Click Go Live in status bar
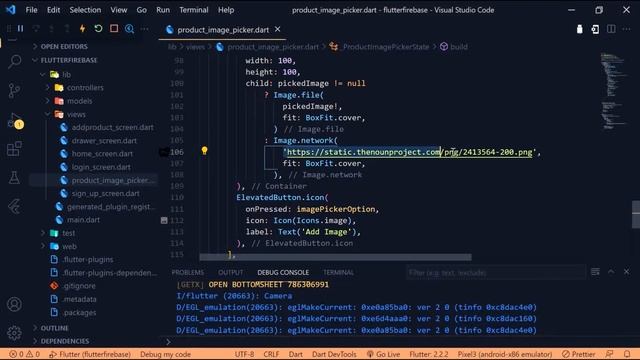The height and width of the screenshot is (360, 640). pyautogui.click(x=383, y=354)
